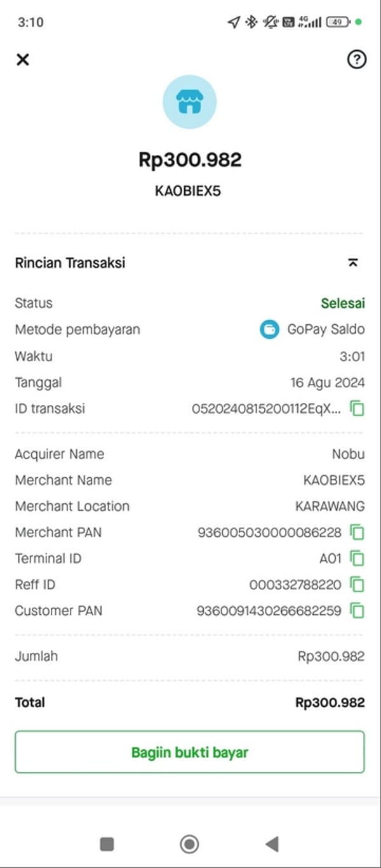Tap the blue merchant store icon
The width and height of the screenshot is (381, 868).
pos(189,102)
